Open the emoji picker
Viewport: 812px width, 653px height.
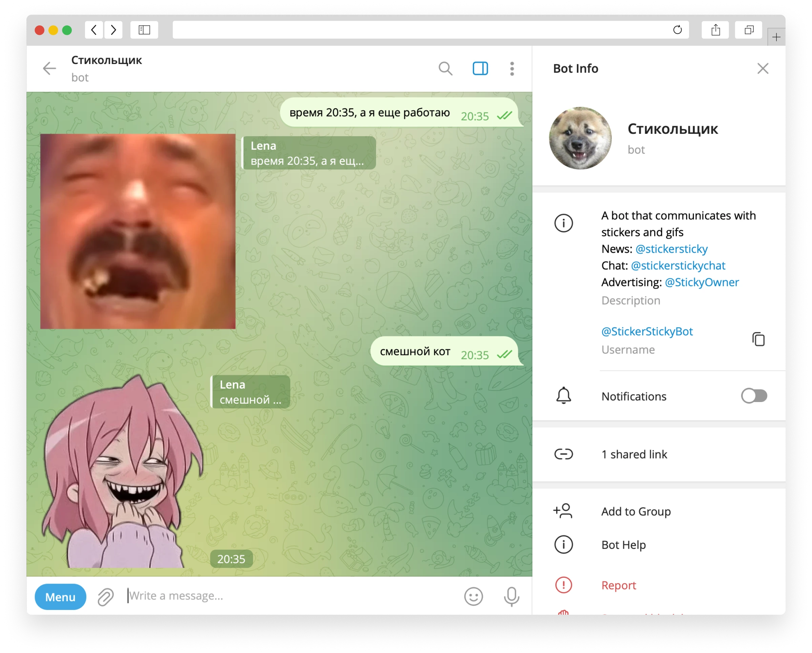[x=474, y=596]
